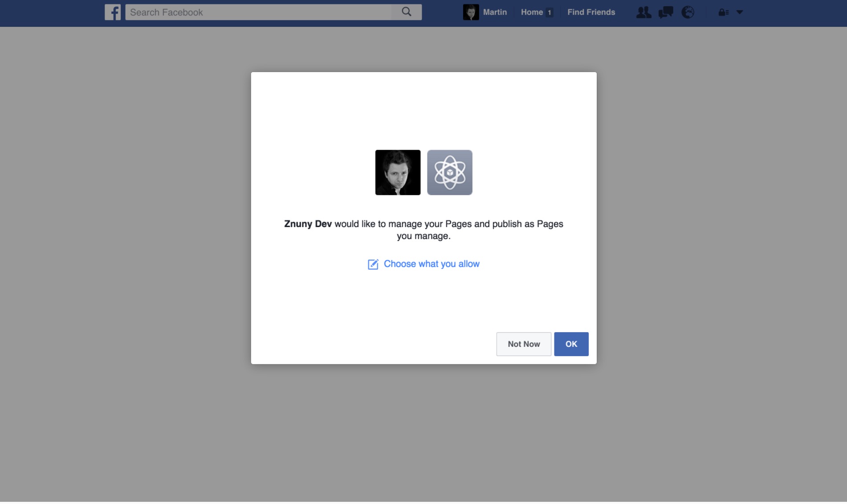The width and height of the screenshot is (847, 504).
Task: Open the Notifications globe icon
Action: coord(688,12)
